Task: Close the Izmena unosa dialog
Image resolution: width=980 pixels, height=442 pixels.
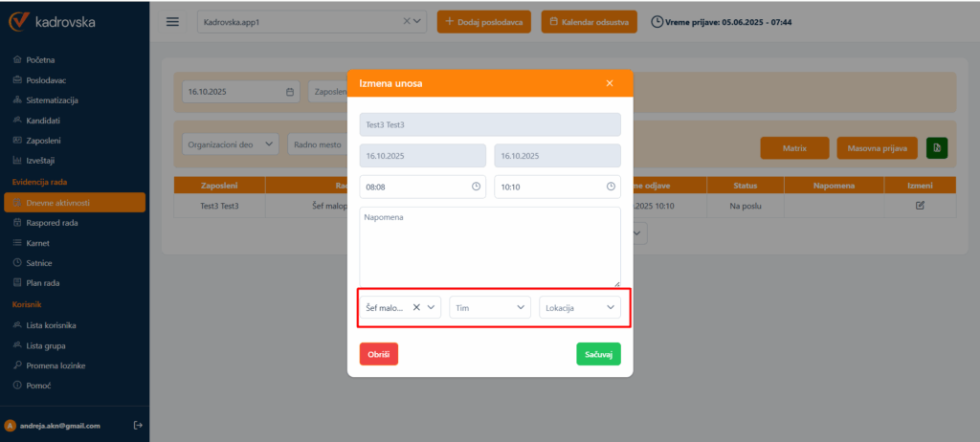Action: 610,83
